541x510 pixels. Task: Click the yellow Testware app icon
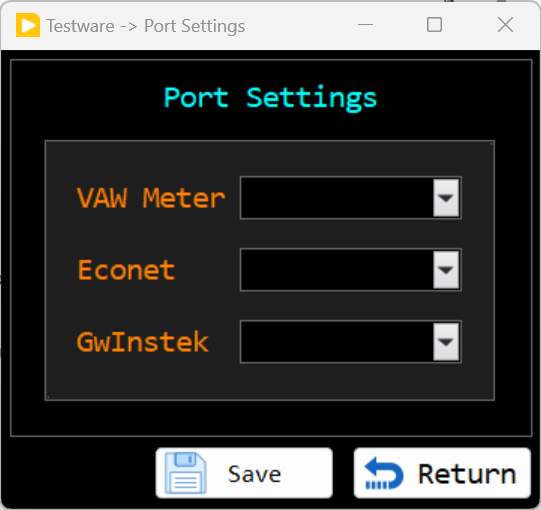[x=28, y=25]
